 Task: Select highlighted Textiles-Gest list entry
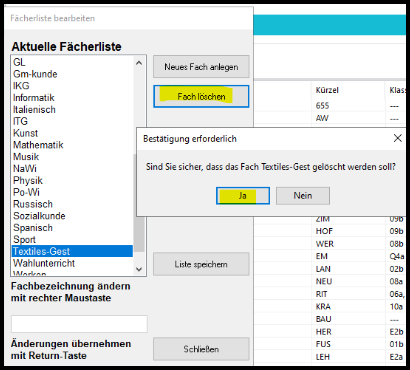coord(72,251)
